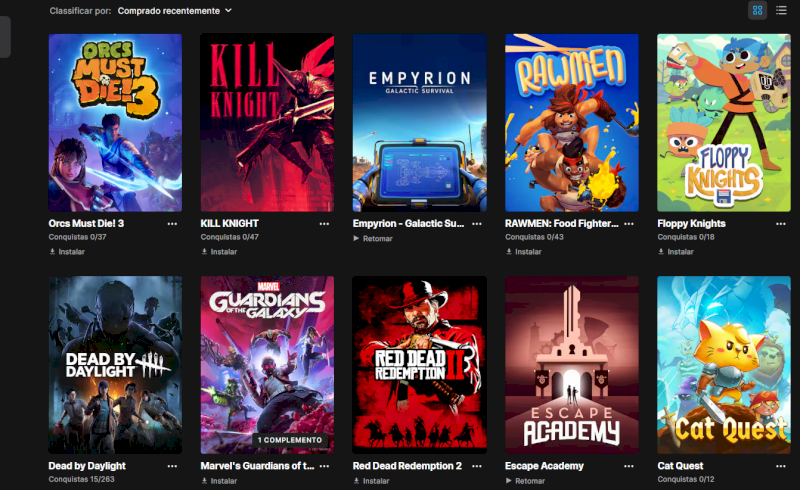This screenshot has height=490, width=800.
Task: Click the 'Classificar por:' label
Action: pos(81,11)
